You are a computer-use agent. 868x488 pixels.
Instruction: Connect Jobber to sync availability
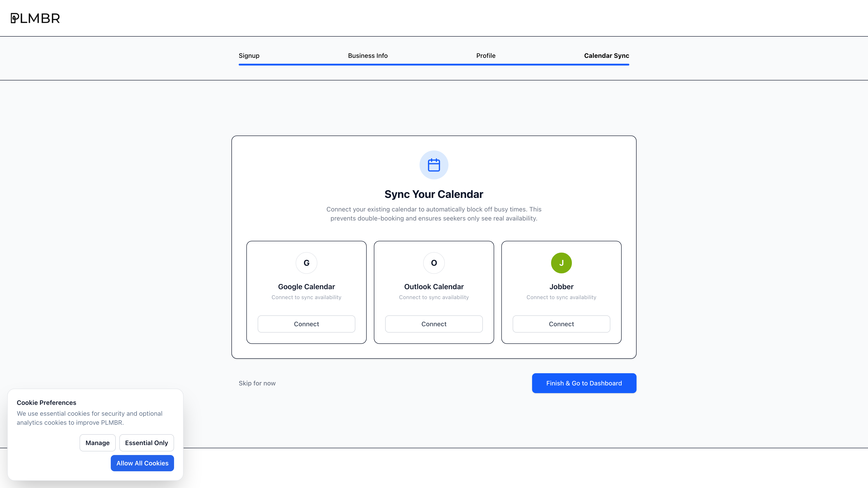[x=561, y=324]
